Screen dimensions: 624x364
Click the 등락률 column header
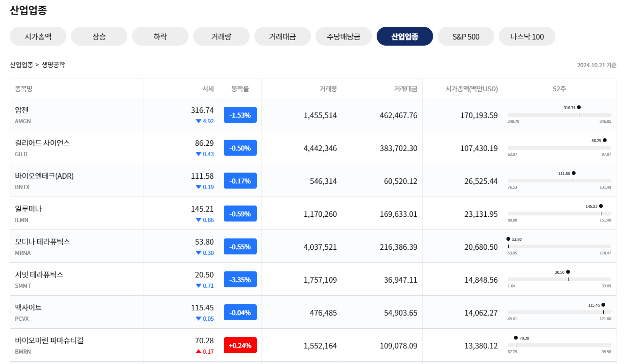240,88
